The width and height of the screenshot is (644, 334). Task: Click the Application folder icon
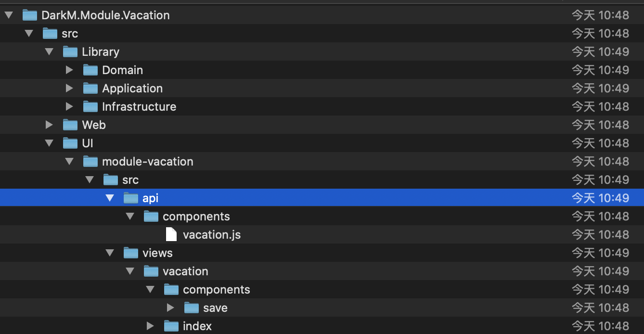[x=90, y=89]
